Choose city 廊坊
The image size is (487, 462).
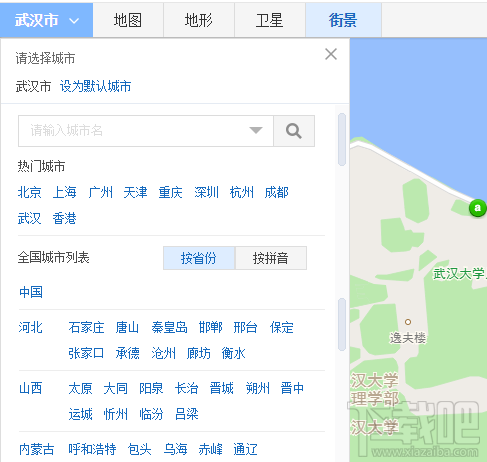pos(199,353)
